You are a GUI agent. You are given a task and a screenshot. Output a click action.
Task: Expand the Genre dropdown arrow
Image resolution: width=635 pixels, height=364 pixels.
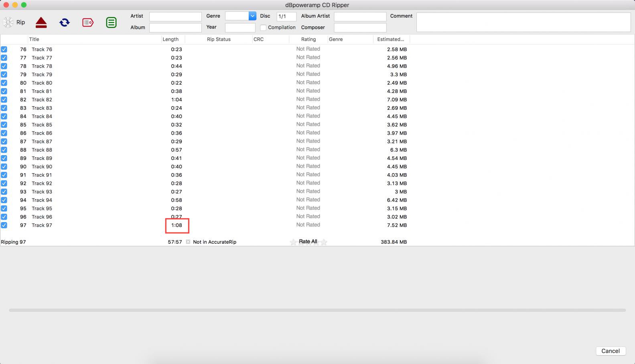point(252,16)
